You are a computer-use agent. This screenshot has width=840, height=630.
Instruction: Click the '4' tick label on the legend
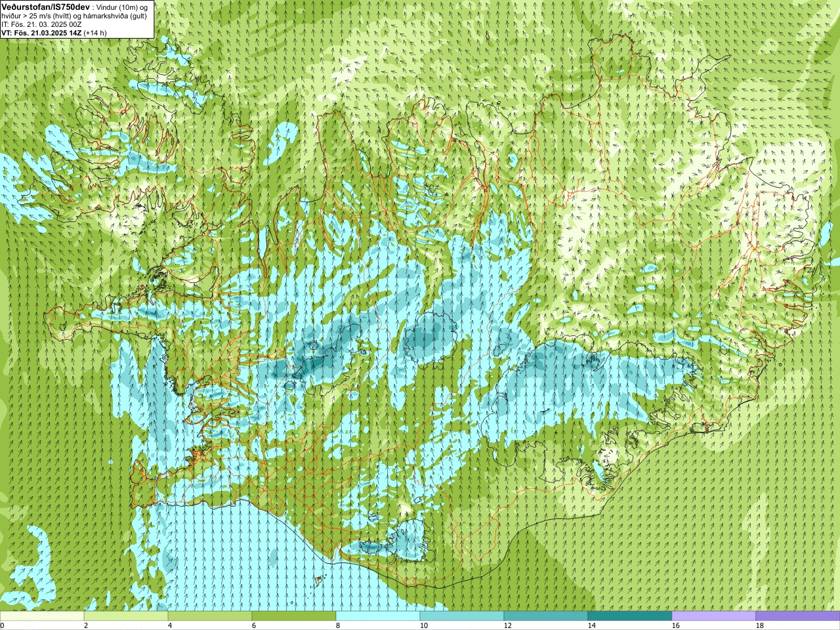(170, 625)
